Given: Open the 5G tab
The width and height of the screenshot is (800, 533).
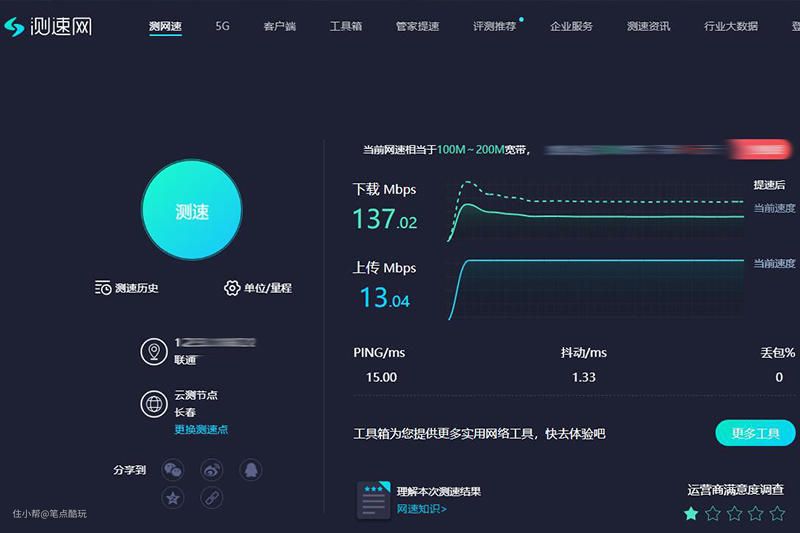Looking at the screenshot, I should (x=222, y=26).
